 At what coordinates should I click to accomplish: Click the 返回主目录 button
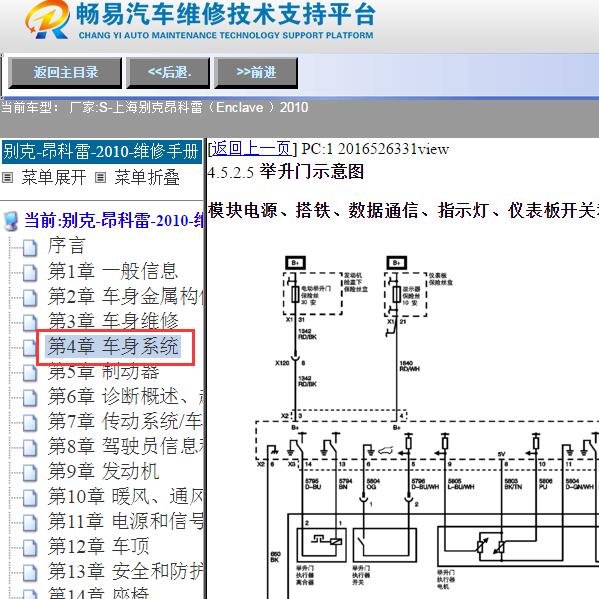(x=65, y=73)
